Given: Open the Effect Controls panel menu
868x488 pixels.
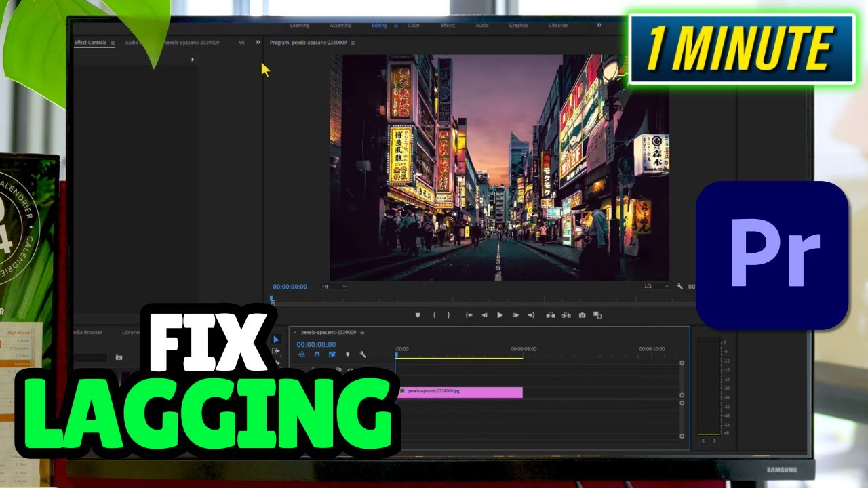Looking at the screenshot, I should pyautogui.click(x=113, y=43).
